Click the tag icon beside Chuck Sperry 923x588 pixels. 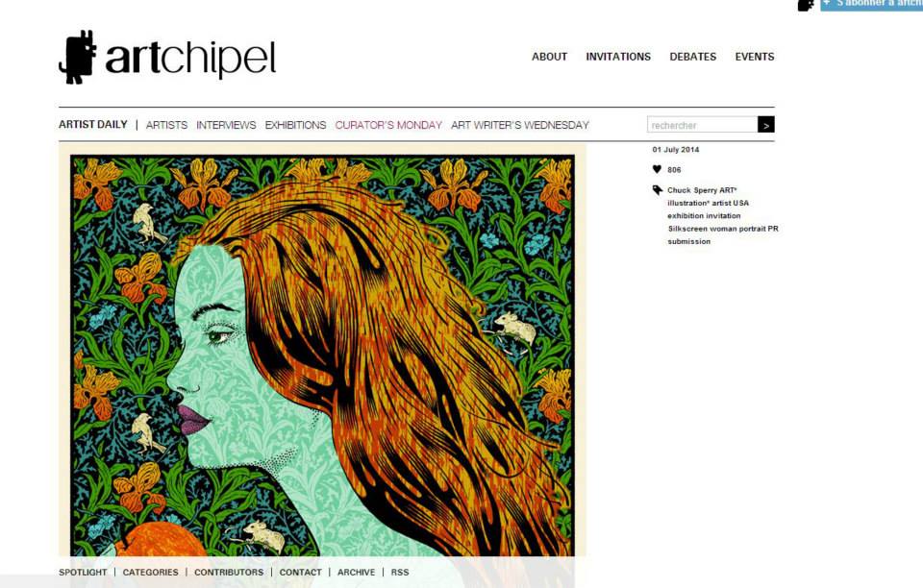point(658,190)
